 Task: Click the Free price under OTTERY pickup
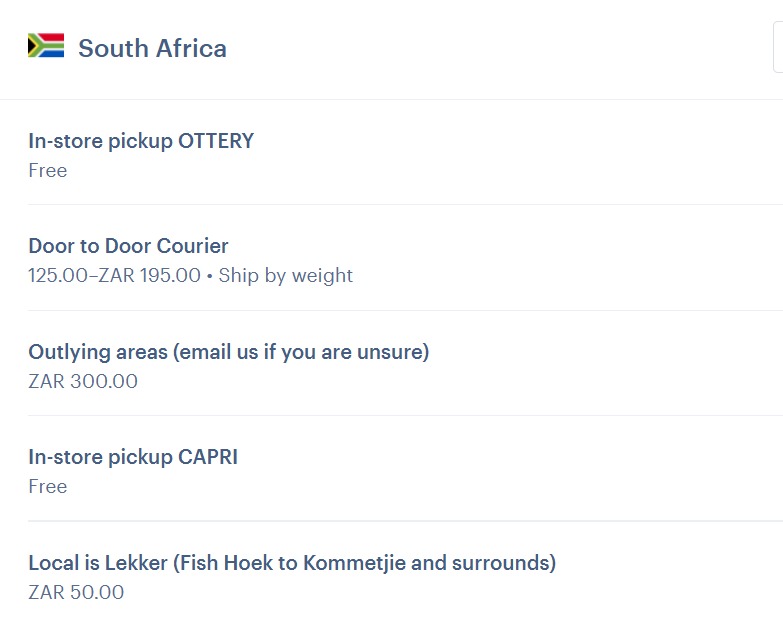point(48,171)
